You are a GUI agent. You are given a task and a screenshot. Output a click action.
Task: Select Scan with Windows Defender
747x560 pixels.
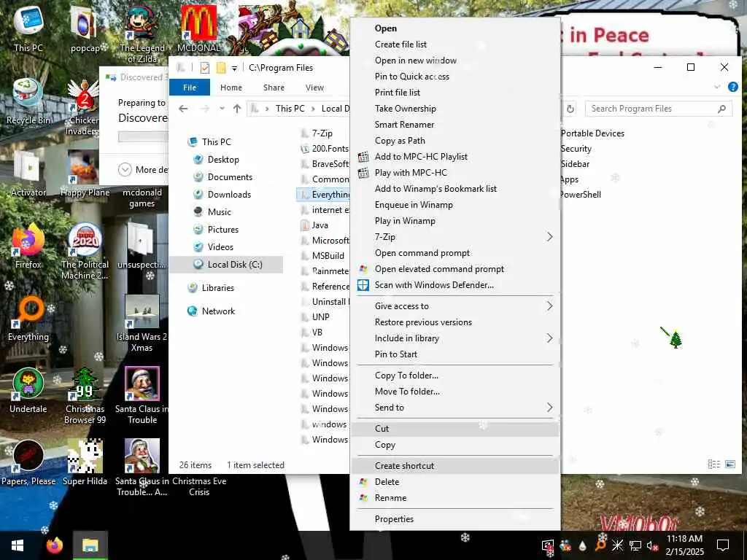[434, 285]
